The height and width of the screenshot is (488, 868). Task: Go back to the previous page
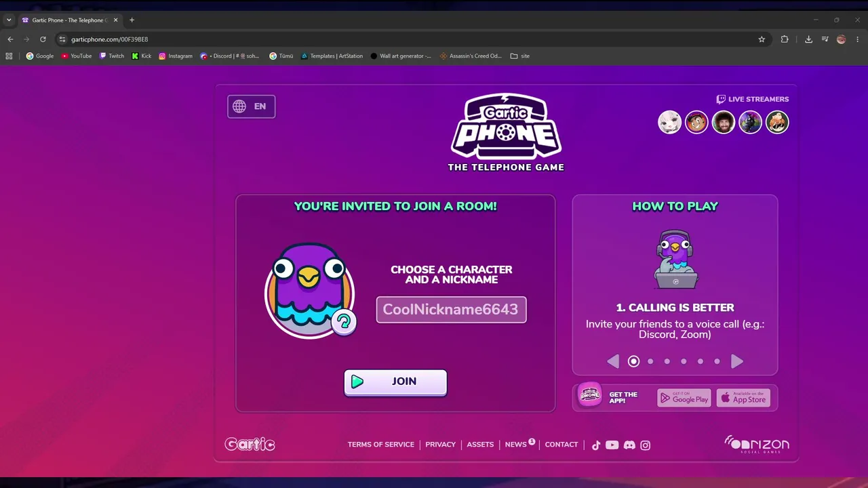coord(10,39)
